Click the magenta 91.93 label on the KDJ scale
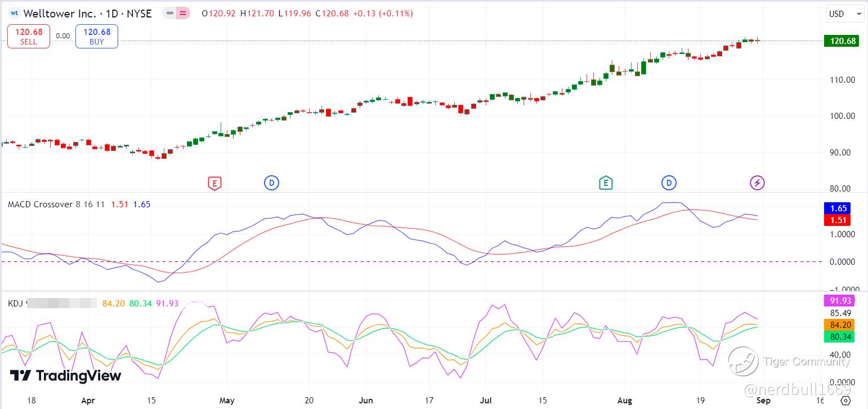Viewport: 868px width, 409px height. pos(839,300)
